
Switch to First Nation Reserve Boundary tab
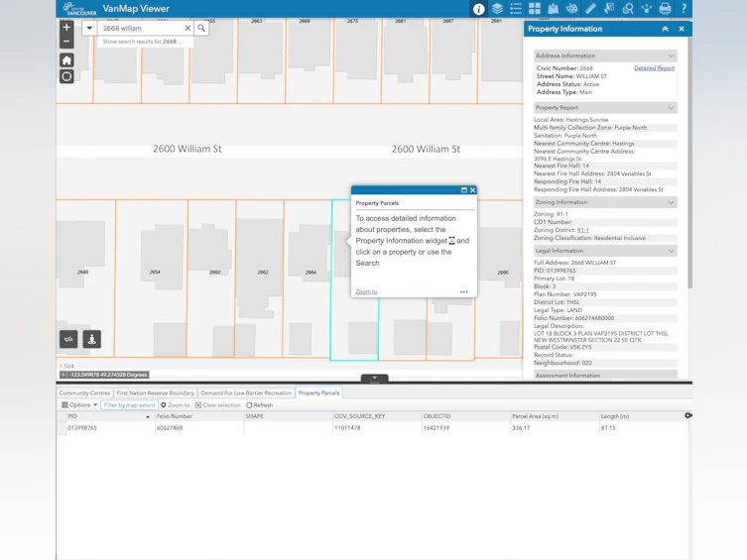(156, 393)
